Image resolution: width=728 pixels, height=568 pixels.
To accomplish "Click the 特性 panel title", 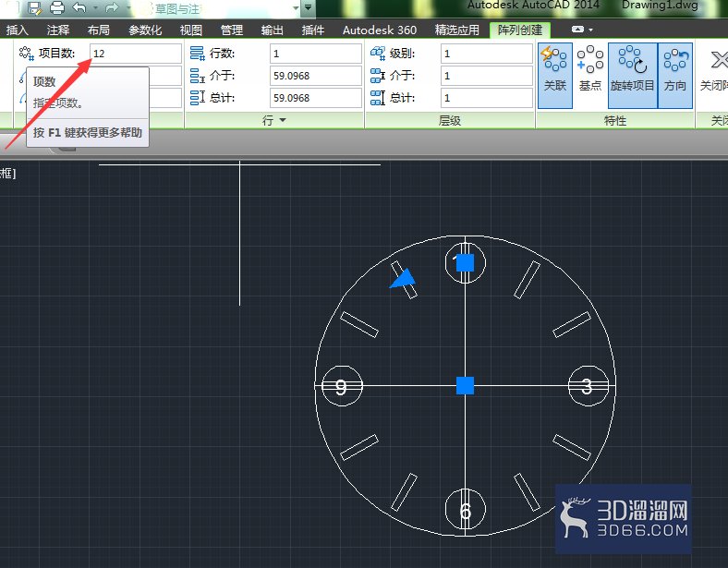I will tap(615, 121).
